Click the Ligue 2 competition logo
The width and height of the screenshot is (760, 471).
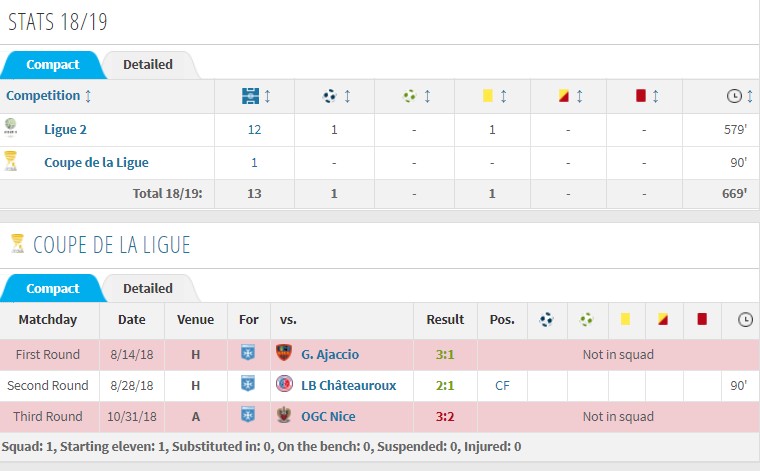(x=10, y=127)
